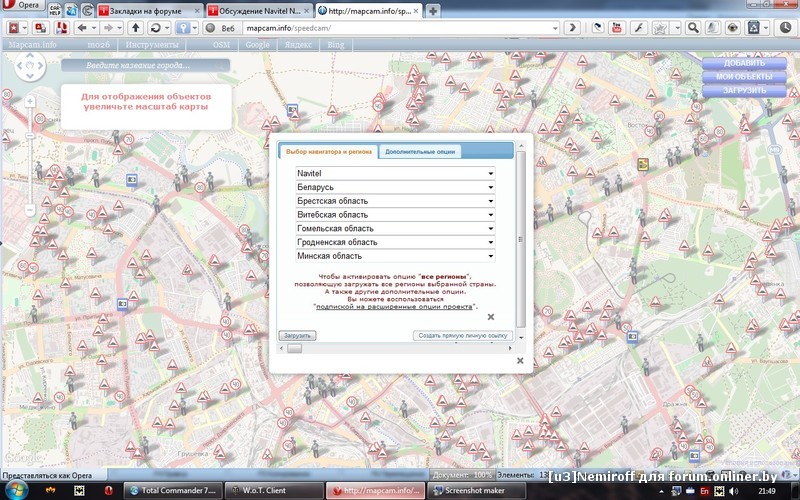Click the star bookmarks toolbar icon
Image resolution: width=800 pixels, height=500 pixels.
coord(660,28)
